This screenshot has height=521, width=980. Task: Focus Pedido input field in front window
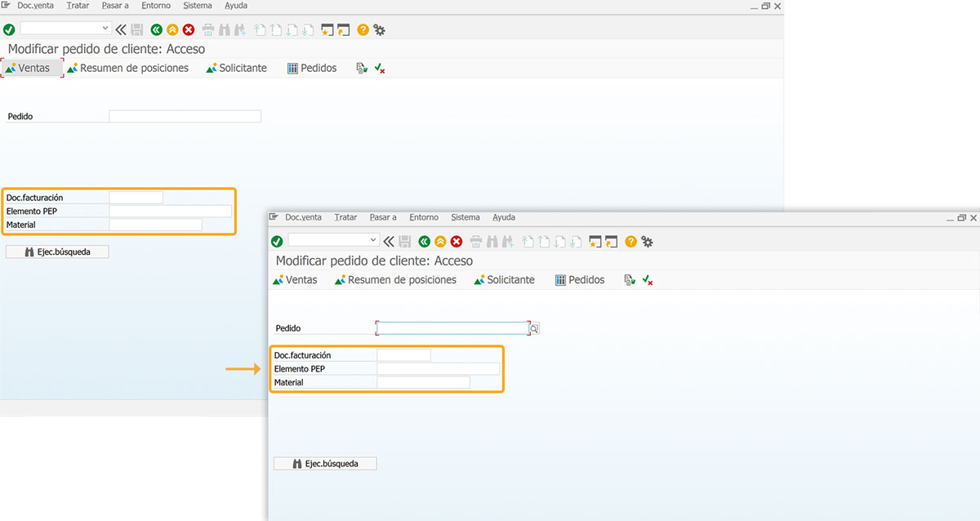453,328
